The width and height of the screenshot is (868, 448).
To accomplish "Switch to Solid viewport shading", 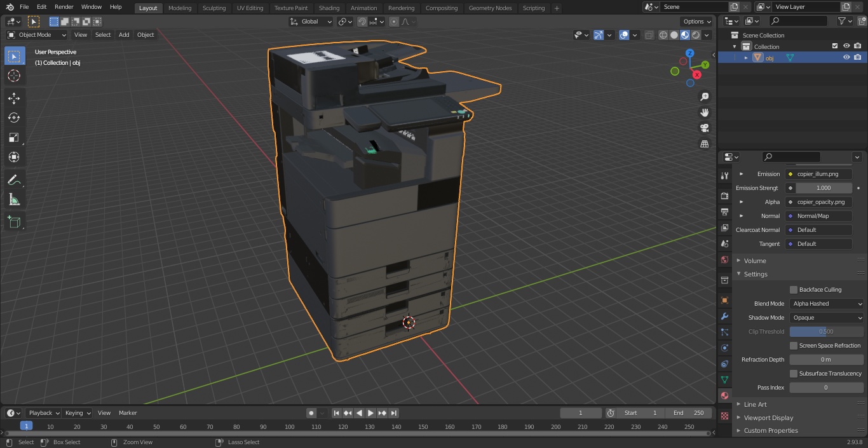I will coord(674,35).
